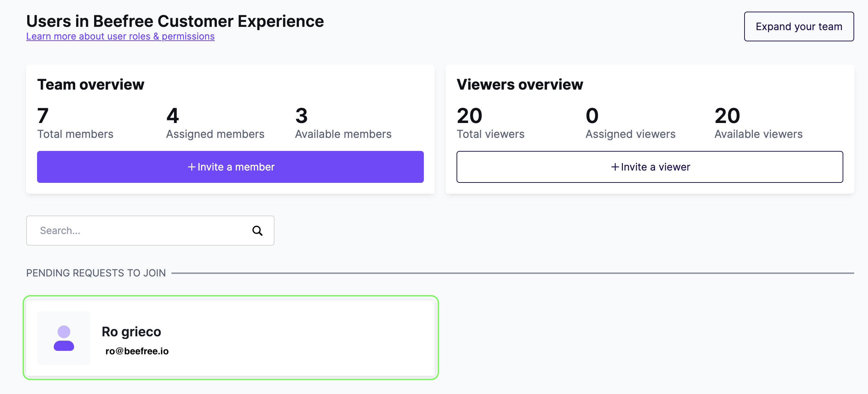Click the Team overview heading

pyautogui.click(x=91, y=85)
